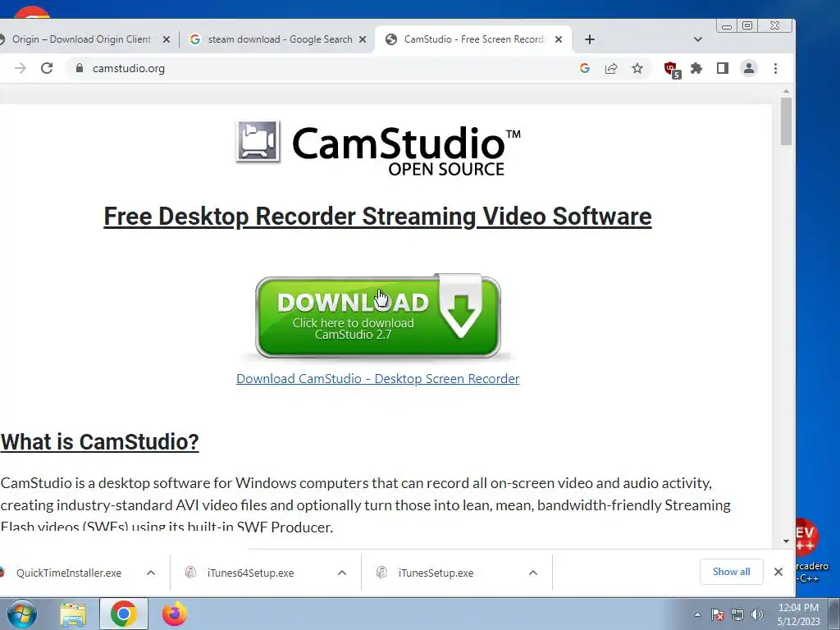Open Action Center flag icon in tray

(717, 614)
